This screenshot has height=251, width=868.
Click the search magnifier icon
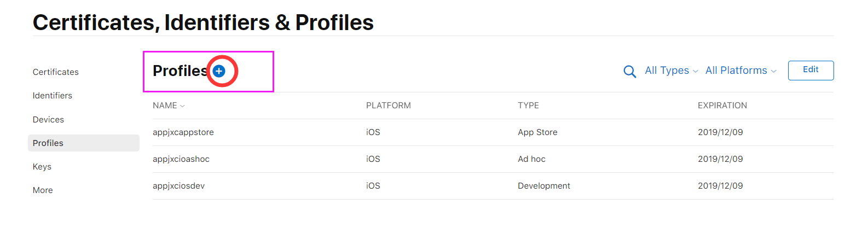click(630, 72)
